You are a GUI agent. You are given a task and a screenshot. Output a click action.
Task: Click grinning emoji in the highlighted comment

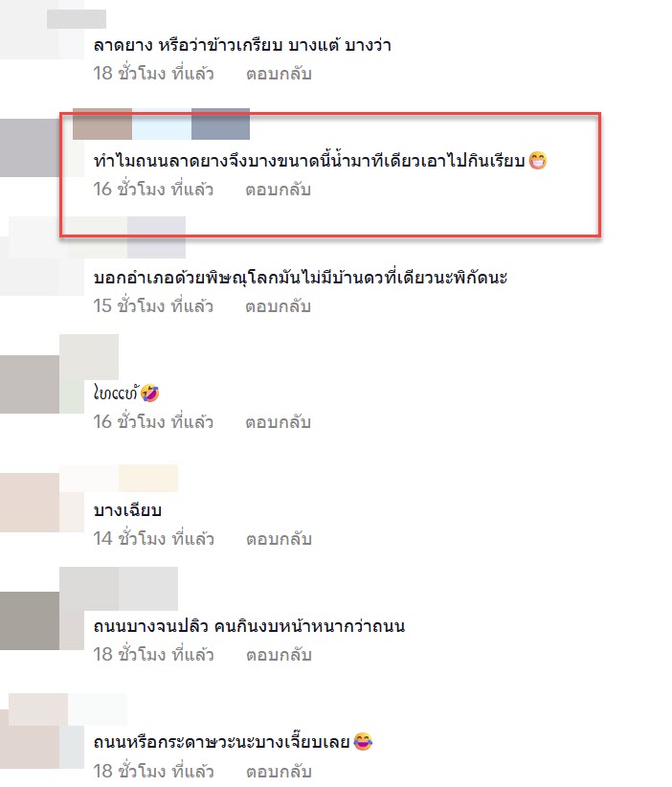(x=537, y=161)
